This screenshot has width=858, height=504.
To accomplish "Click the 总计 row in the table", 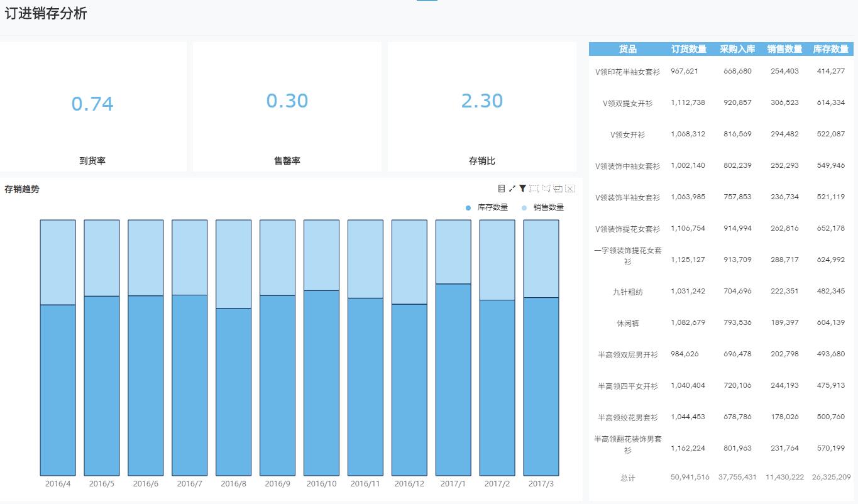I will (626, 477).
